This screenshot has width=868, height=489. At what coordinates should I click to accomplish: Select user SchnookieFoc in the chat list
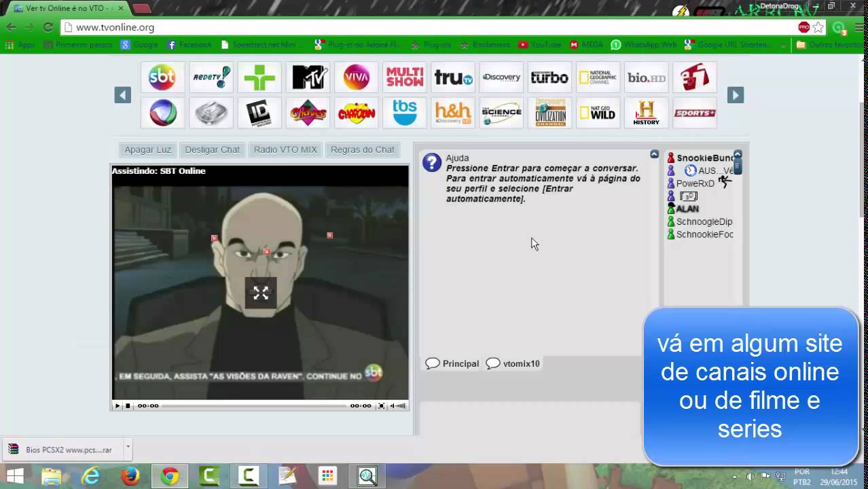(705, 234)
